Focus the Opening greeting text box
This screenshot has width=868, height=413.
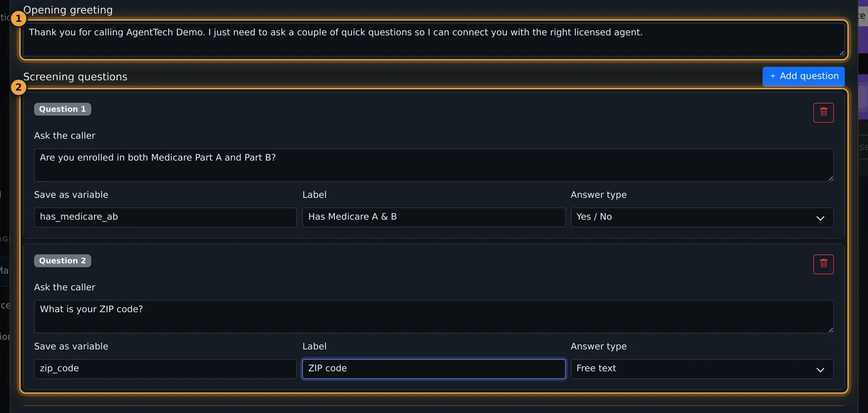(x=433, y=40)
